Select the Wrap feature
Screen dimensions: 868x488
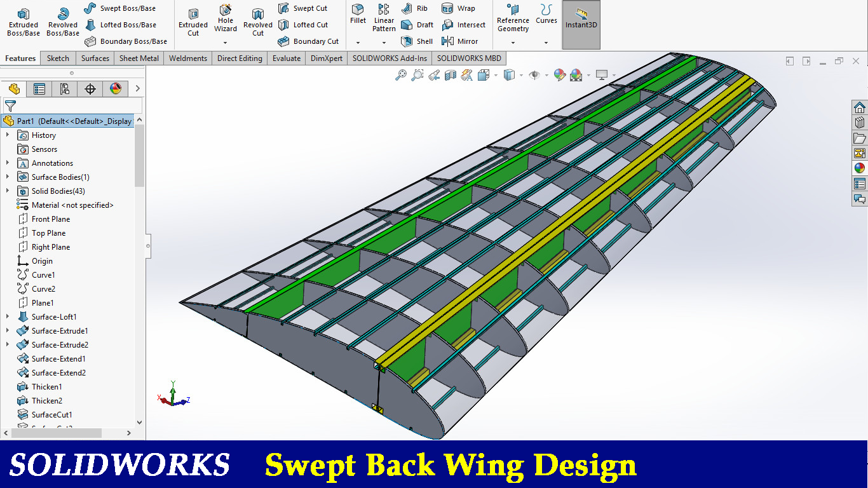[x=458, y=8]
